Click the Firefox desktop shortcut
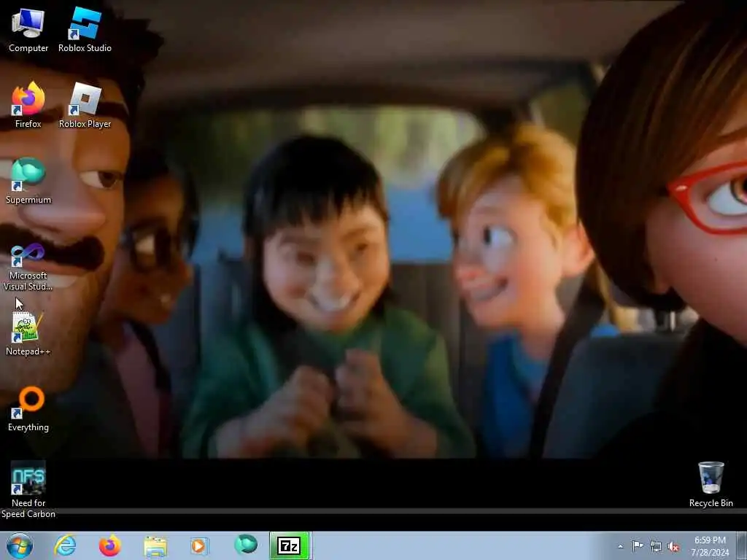747x560 pixels. click(28, 106)
